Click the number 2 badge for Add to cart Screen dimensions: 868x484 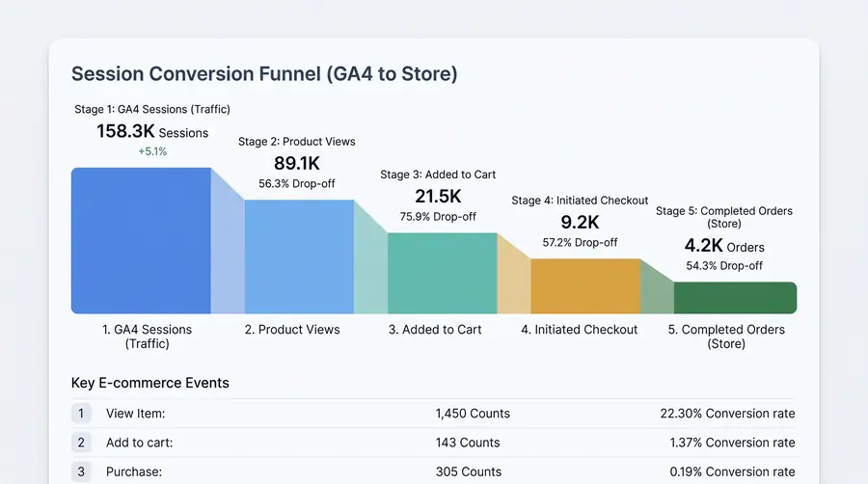point(81,443)
